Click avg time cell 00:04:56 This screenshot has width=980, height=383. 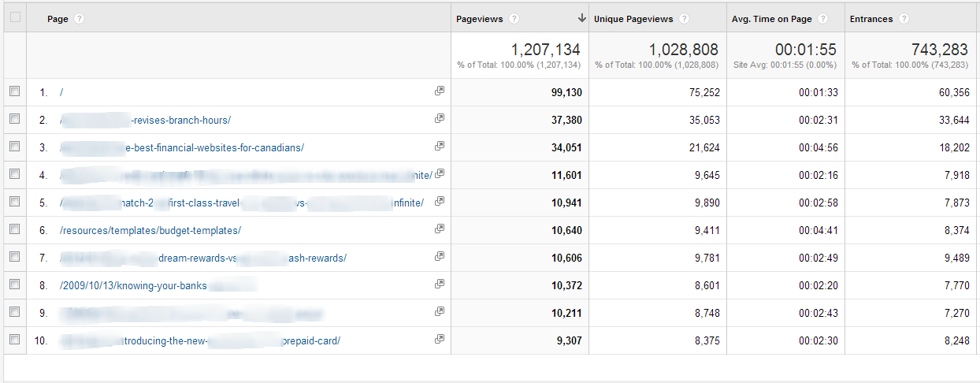pyautogui.click(x=817, y=148)
